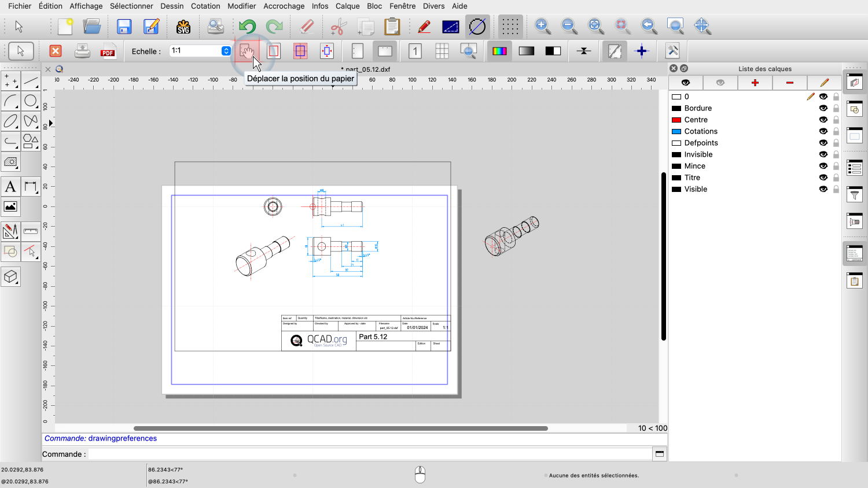Viewport: 868px width, 488px height.
Task: Click the PDF export icon
Action: 108,51
